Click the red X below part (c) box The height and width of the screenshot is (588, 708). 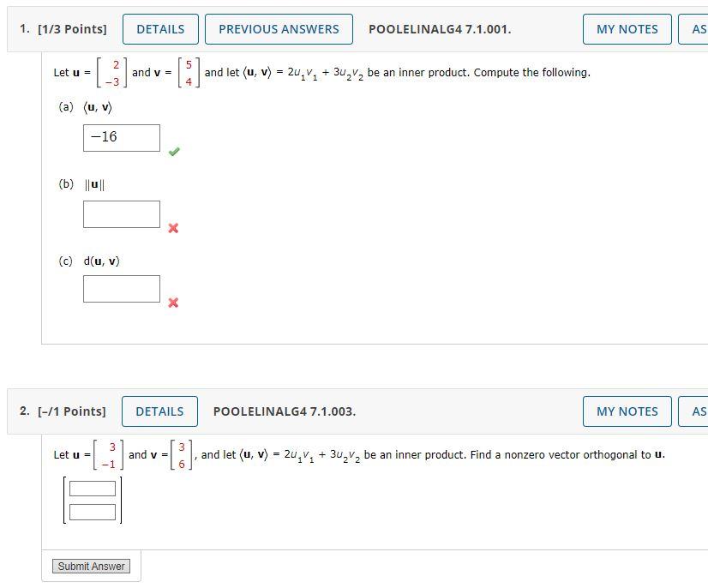(x=173, y=302)
